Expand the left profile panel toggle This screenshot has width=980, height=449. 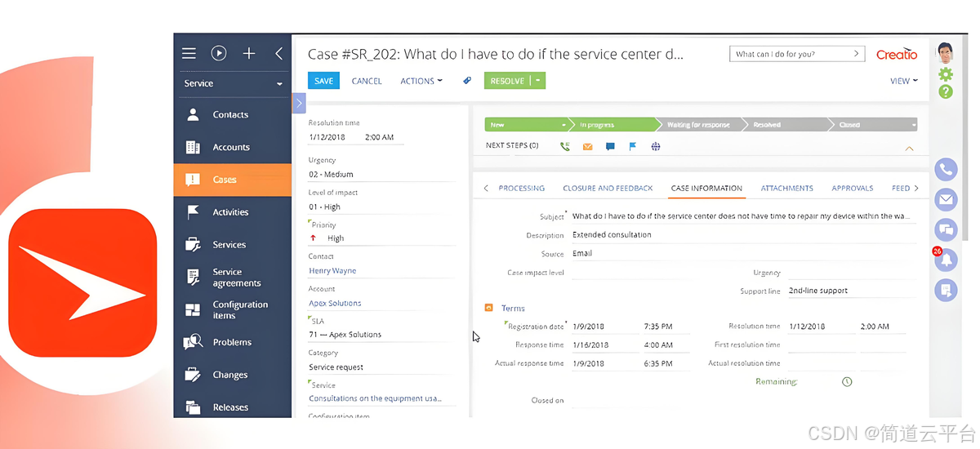coord(299,103)
